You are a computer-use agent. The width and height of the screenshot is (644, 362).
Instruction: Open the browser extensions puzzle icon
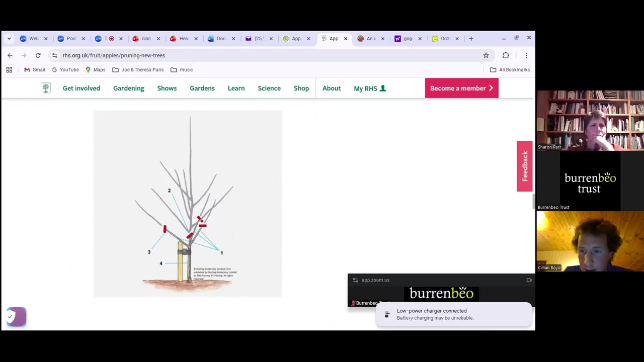click(x=506, y=55)
